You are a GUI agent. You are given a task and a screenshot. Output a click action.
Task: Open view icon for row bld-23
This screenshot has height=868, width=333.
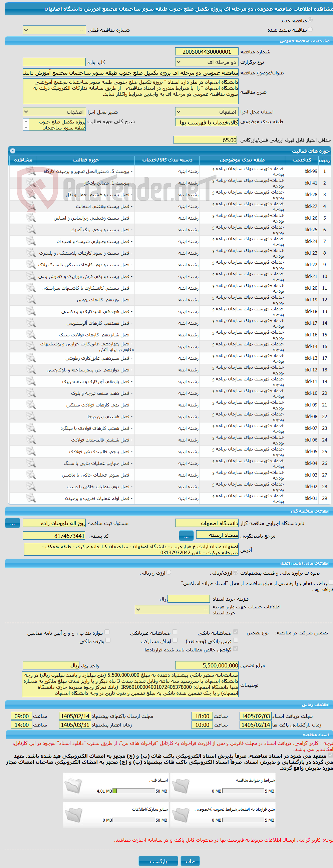31,253
